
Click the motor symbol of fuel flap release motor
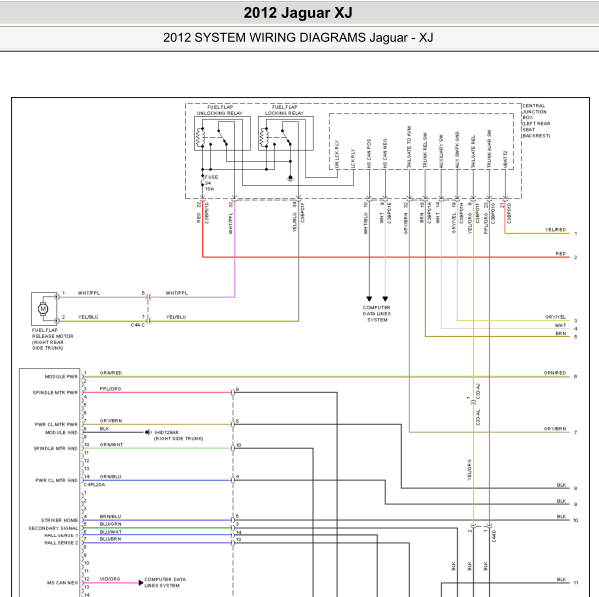43,309
